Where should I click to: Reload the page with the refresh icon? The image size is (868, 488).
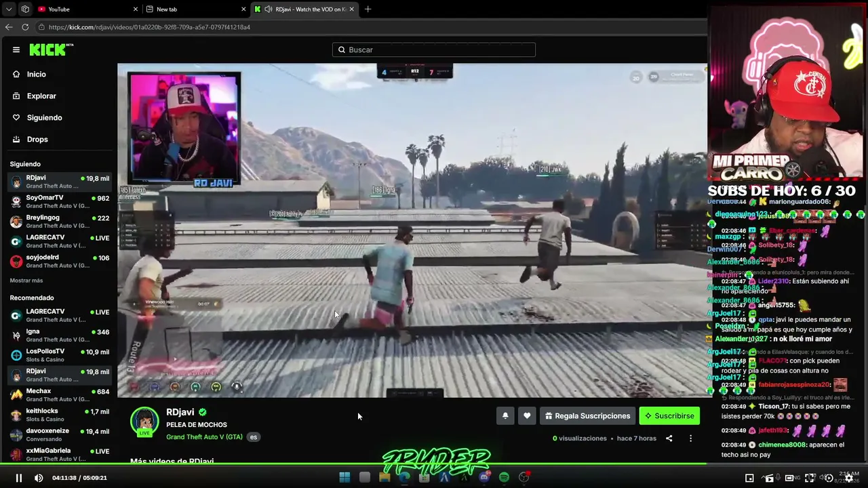25,27
